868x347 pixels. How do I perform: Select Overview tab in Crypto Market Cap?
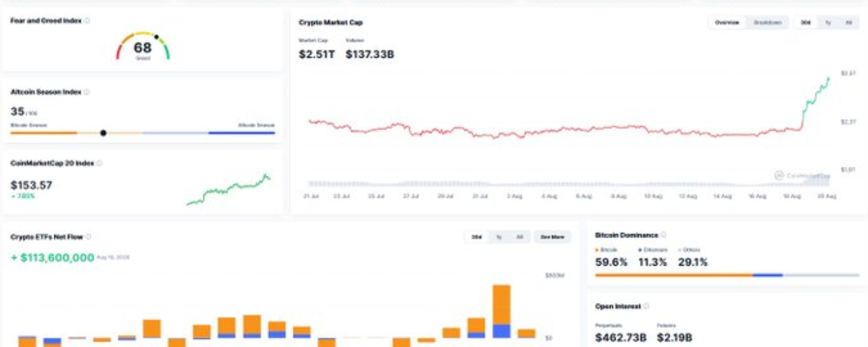tap(727, 22)
